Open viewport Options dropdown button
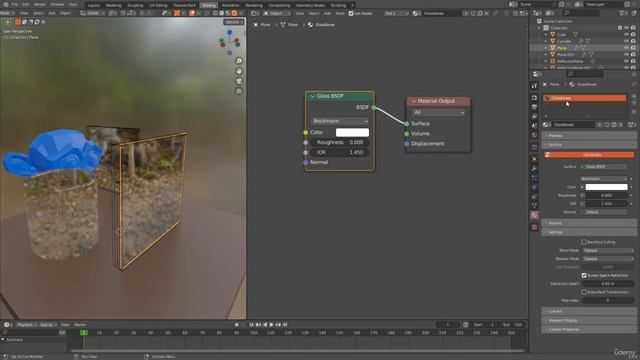640x360 pixels. (x=233, y=22)
